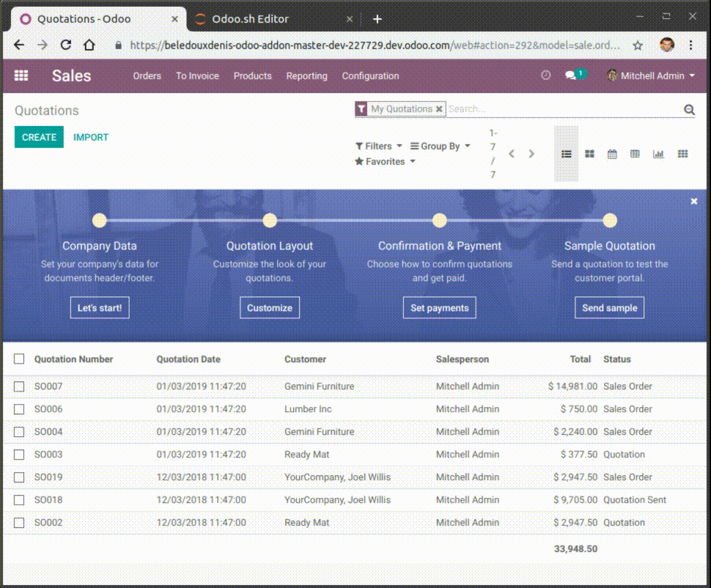Open the conversations message icon
This screenshot has width=711, height=588.
click(x=570, y=76)
